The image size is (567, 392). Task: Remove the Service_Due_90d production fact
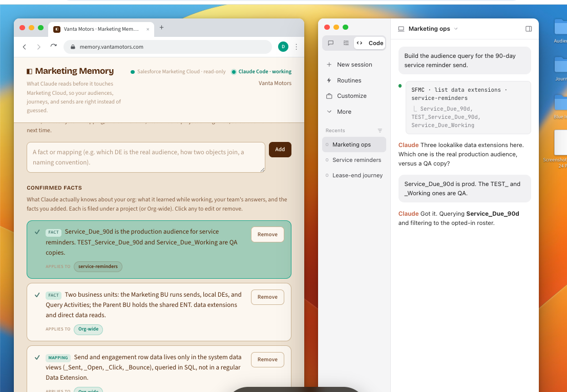[x=267, y=234]
